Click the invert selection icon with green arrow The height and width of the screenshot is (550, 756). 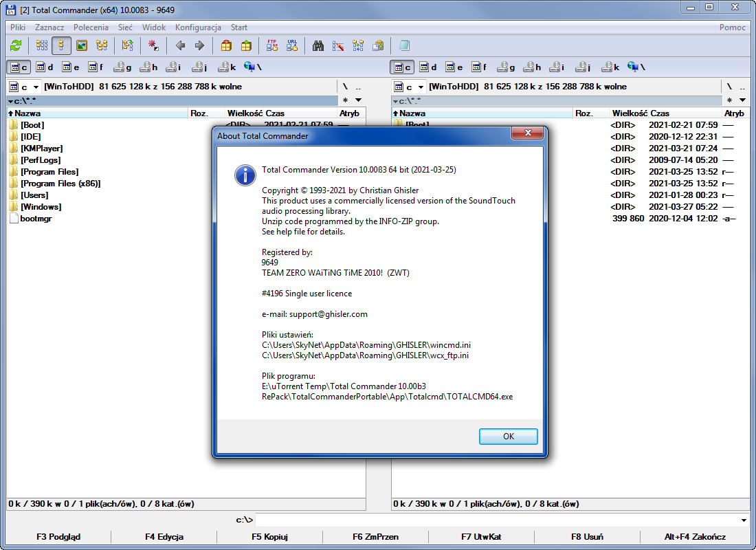[x=127, y=46]
